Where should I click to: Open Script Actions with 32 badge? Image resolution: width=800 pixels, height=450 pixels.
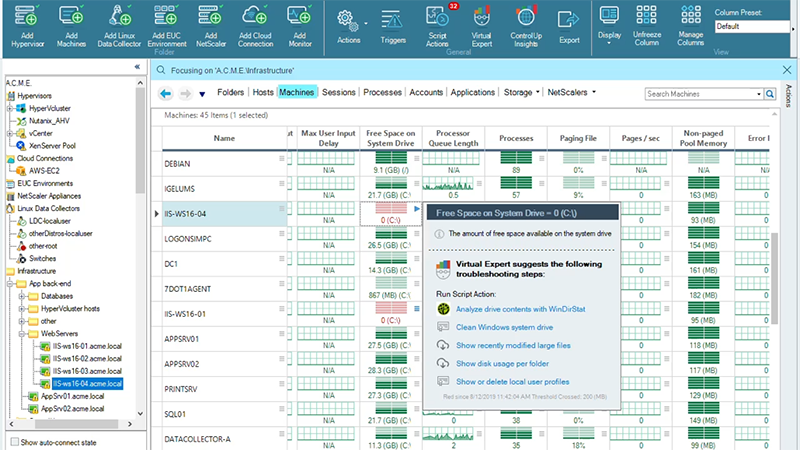pos(437,25)
